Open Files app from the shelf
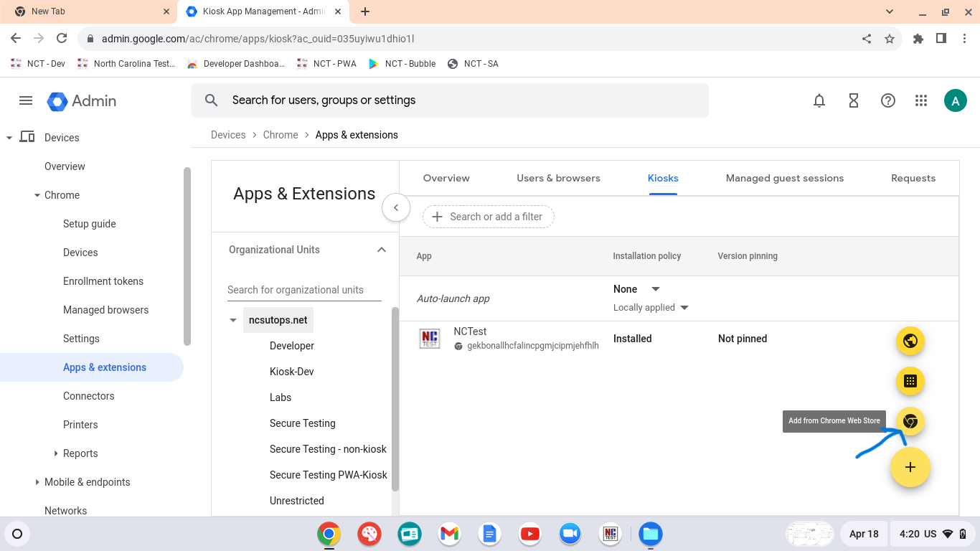 [651, 534]
